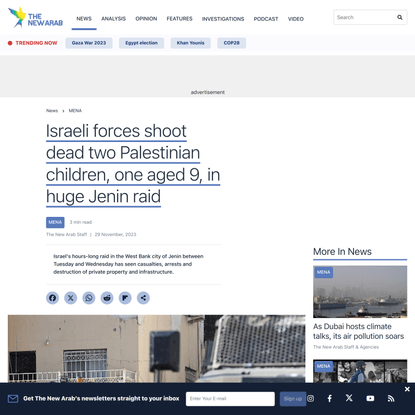Open RSS feed icon

coord(391,398)
